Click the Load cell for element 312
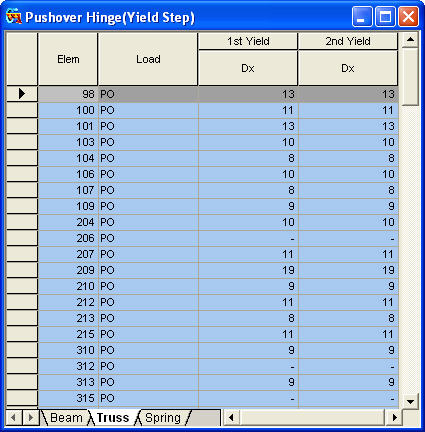The height and width of the screenshot is (432, 425). [148, 366]
